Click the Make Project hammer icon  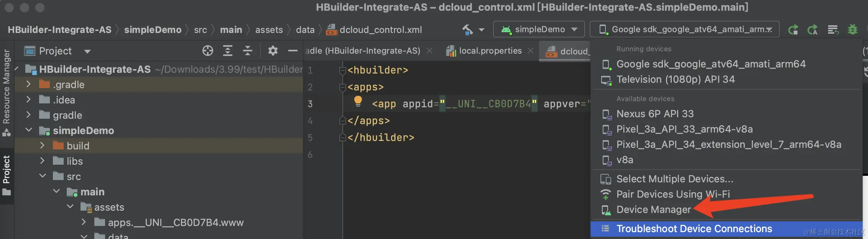point(467,29)
